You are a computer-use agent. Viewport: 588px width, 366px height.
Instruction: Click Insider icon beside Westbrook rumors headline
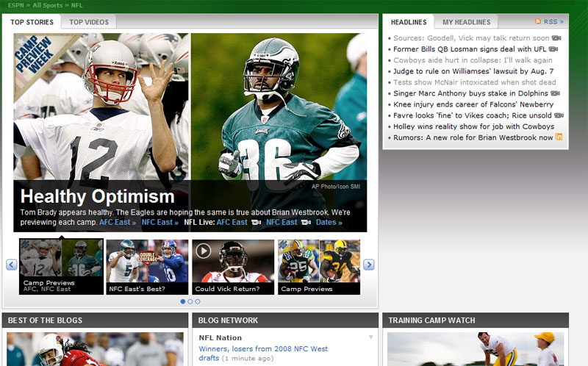tap(559, 137)
